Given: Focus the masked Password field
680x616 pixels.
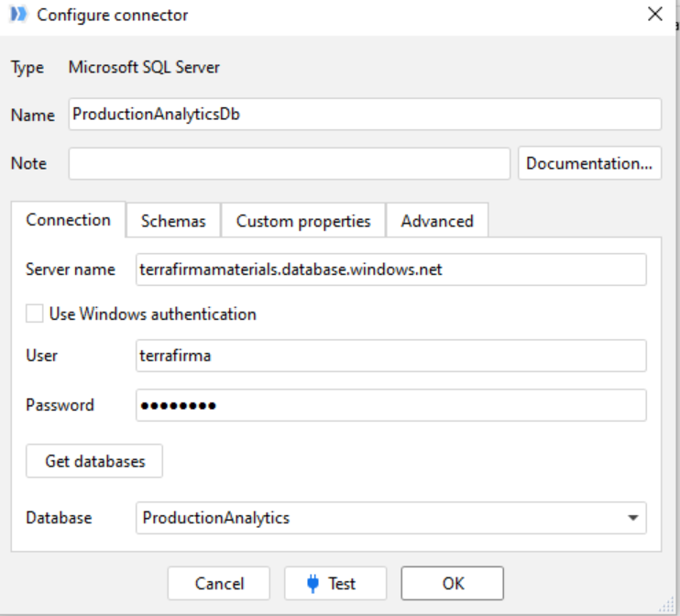Looking at the screenshot, I should click(x=390, y=405).
